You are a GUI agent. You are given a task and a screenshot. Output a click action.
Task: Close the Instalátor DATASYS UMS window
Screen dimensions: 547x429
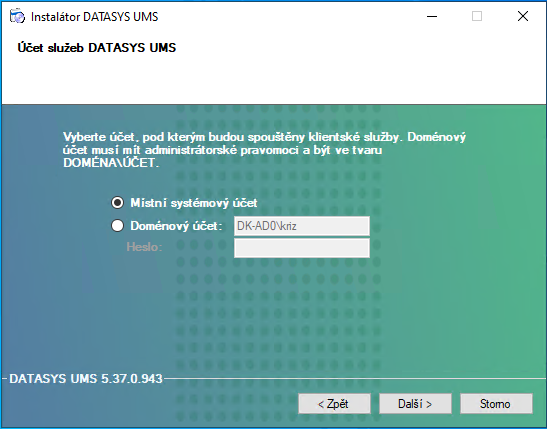pos(523,16)
